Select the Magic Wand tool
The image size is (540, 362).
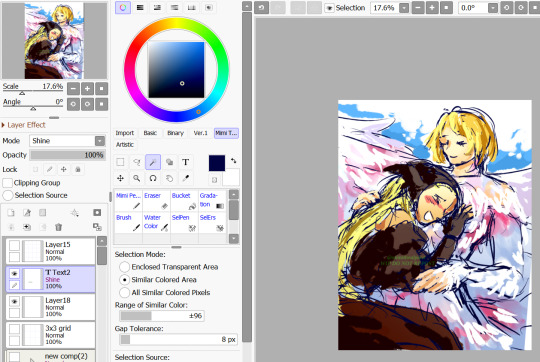point(153,162)
